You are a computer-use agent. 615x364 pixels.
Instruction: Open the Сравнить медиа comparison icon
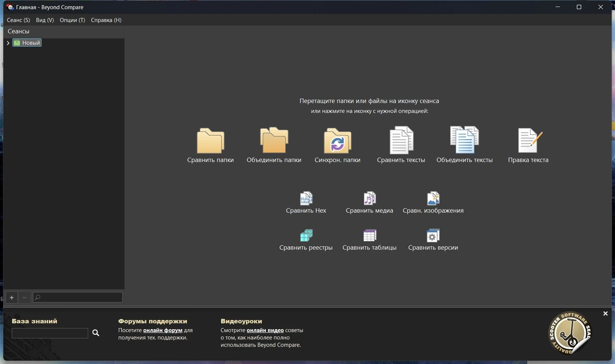click(370, 198)
